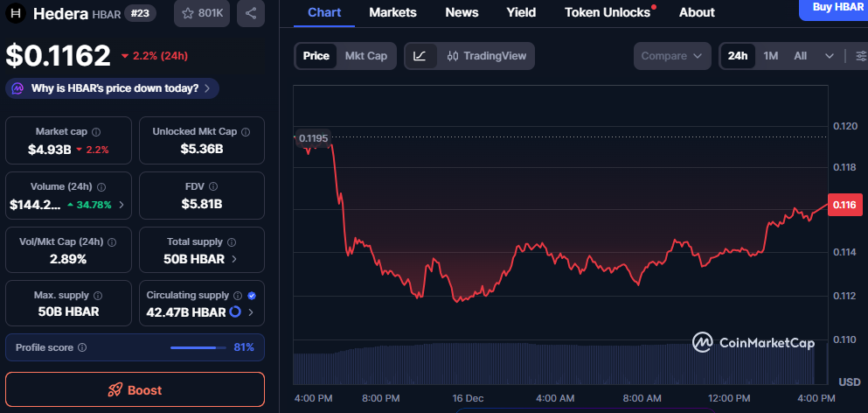This screenshot has width=868, height=413.
Task: Click the Profile score info icon
Action: click(82, 347)
